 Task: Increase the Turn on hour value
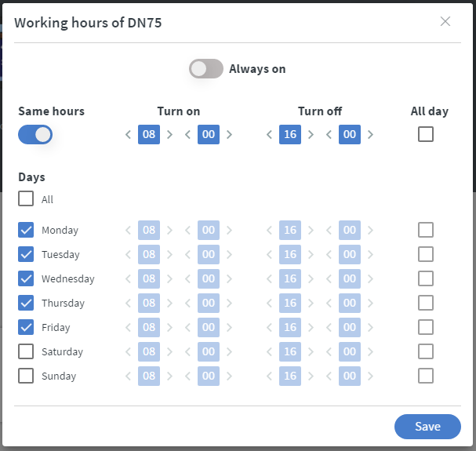[x=169, y=135]
